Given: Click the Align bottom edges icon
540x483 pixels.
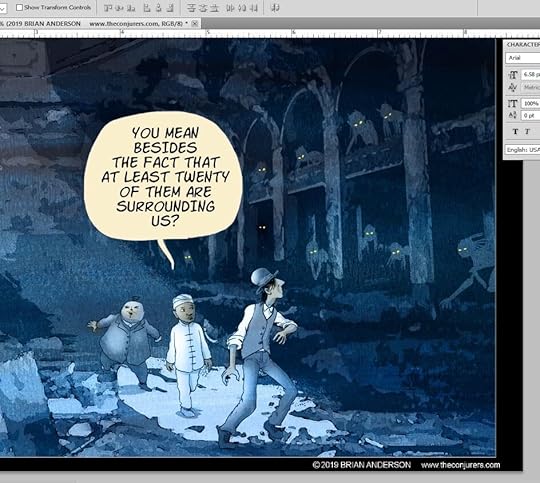Looking at the screenshot, I should (x=131, y=8).
